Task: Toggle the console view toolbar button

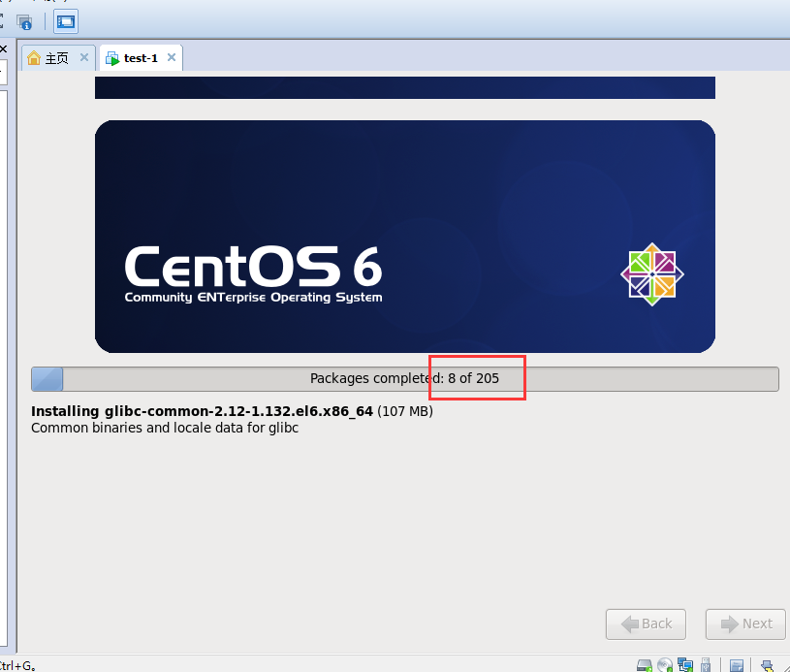Action: point(66,21)
